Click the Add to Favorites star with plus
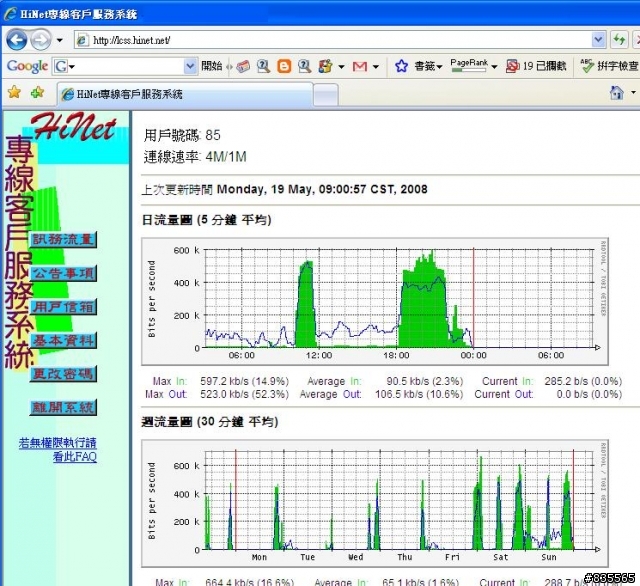This screenshot has height=586, width=640. 38,93
